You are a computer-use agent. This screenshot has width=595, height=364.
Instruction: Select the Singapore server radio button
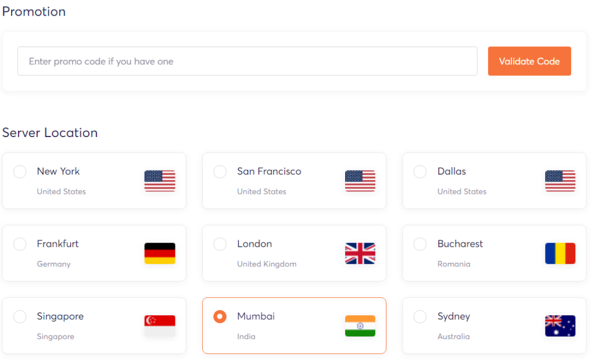19,316
